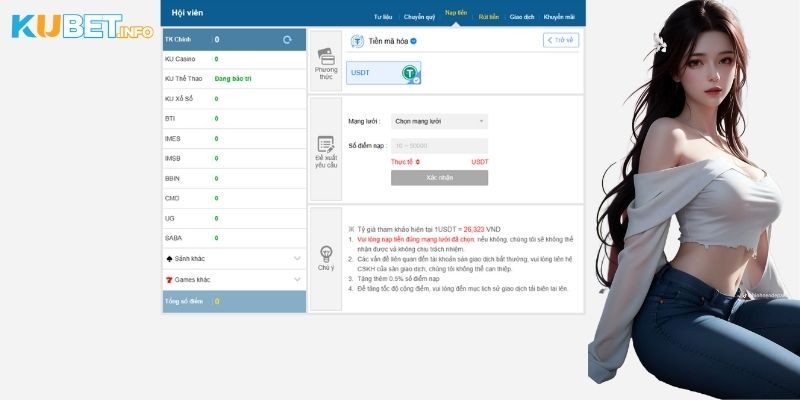This screenshot has height=400, width=800.
Task: Select the KU Casino wallet row
Action: coord(233,60)
